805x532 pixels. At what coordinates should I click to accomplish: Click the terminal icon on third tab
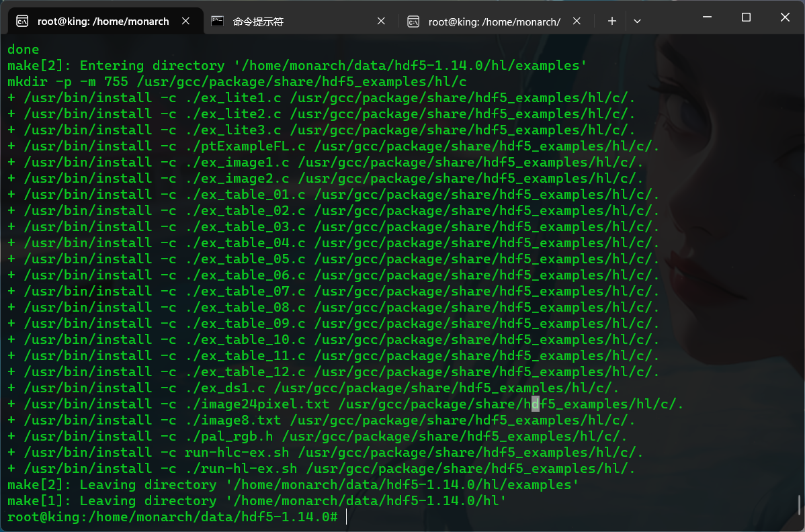point(413,21)
